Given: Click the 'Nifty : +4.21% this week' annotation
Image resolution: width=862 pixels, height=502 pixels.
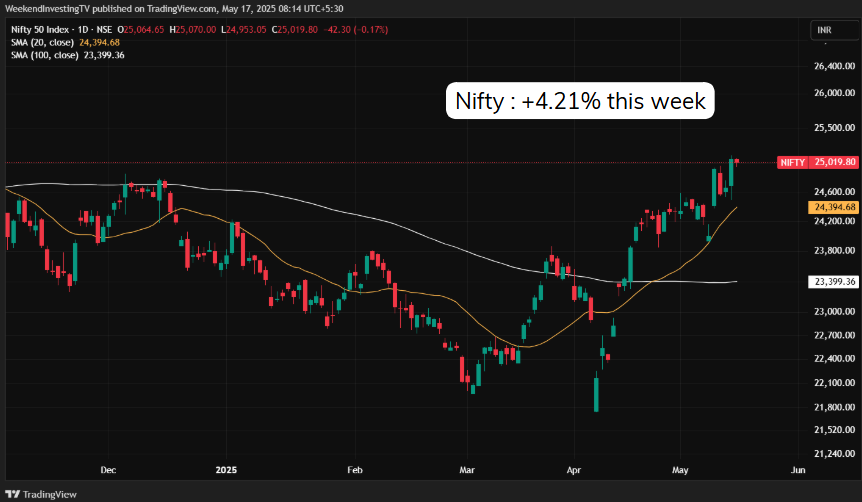Looking at the screenshot, I should 580,101.
